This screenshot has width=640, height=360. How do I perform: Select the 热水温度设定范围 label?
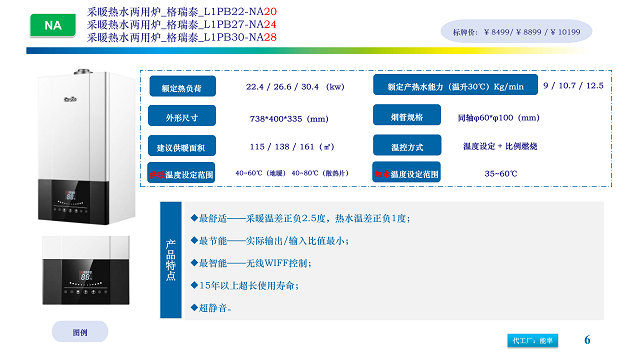point(407,172)
